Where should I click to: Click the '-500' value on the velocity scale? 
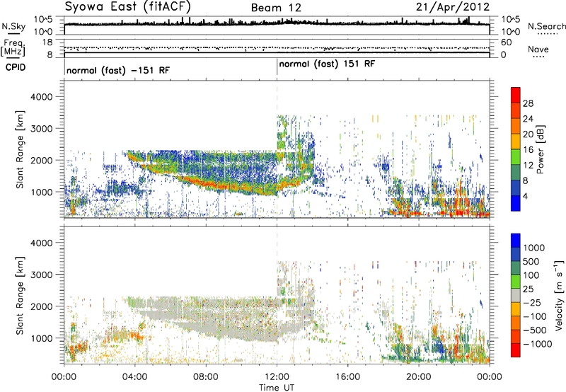tap(537, 330)
